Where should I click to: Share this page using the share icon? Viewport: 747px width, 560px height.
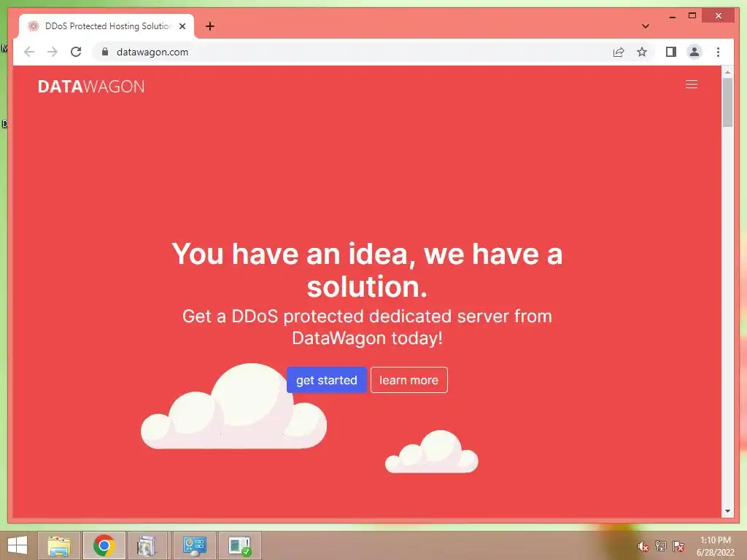pyautogui.click(x=619, y=52)
